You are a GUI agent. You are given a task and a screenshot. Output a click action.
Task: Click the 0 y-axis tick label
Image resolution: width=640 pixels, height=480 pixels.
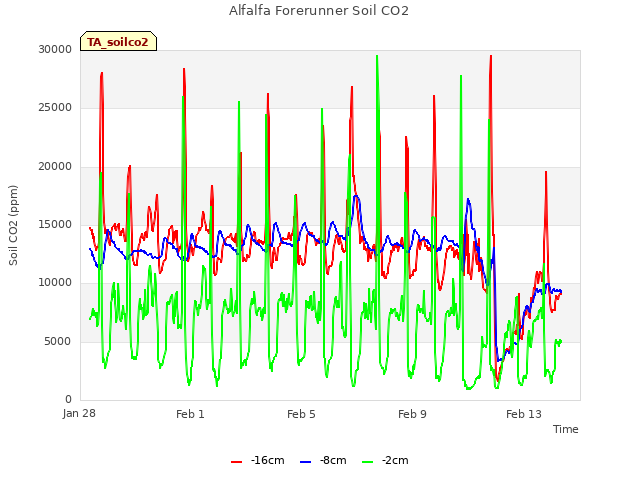point(69,399)
